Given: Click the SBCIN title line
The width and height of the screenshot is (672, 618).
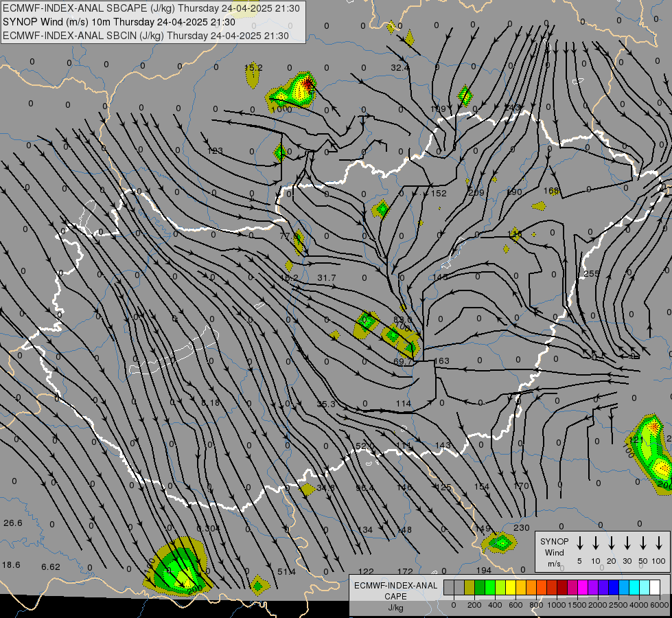Looking at the screenshot, I should 146,36.
